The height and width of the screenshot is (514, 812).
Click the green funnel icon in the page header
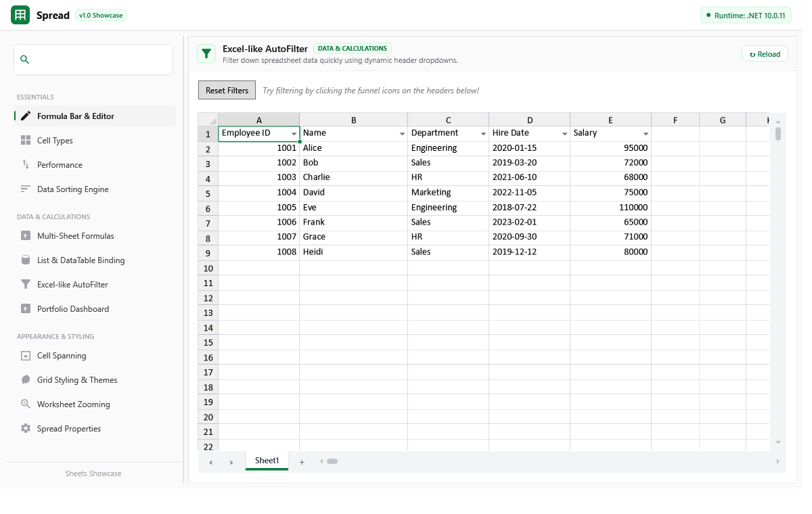[x=206, y=54]
